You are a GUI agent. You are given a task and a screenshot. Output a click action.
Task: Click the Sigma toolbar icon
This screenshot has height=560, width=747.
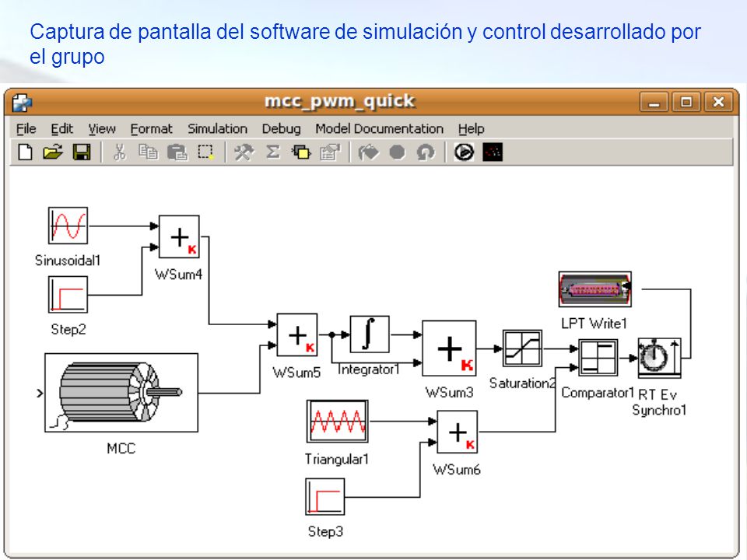(x=272, y=152)
